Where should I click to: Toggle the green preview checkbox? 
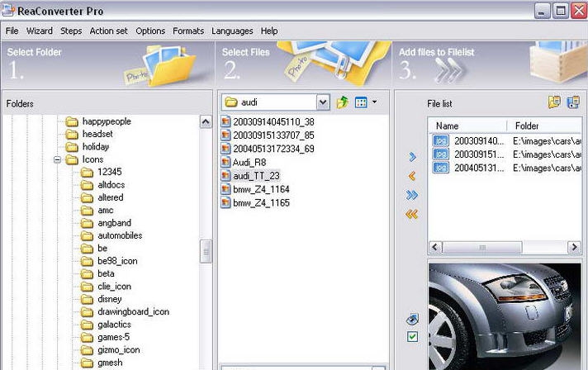(x=412, y=337)
